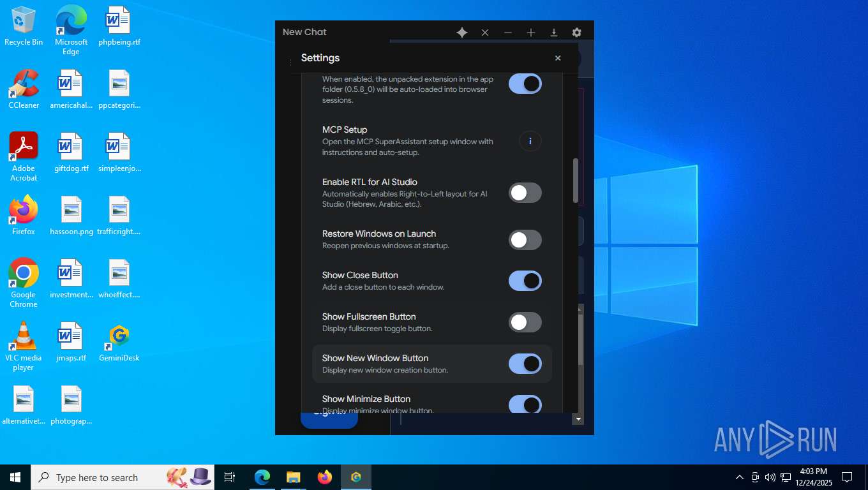Open the Firefox desktop shortcut
This screenshot has height=490, width=868.
pos(24,216)
